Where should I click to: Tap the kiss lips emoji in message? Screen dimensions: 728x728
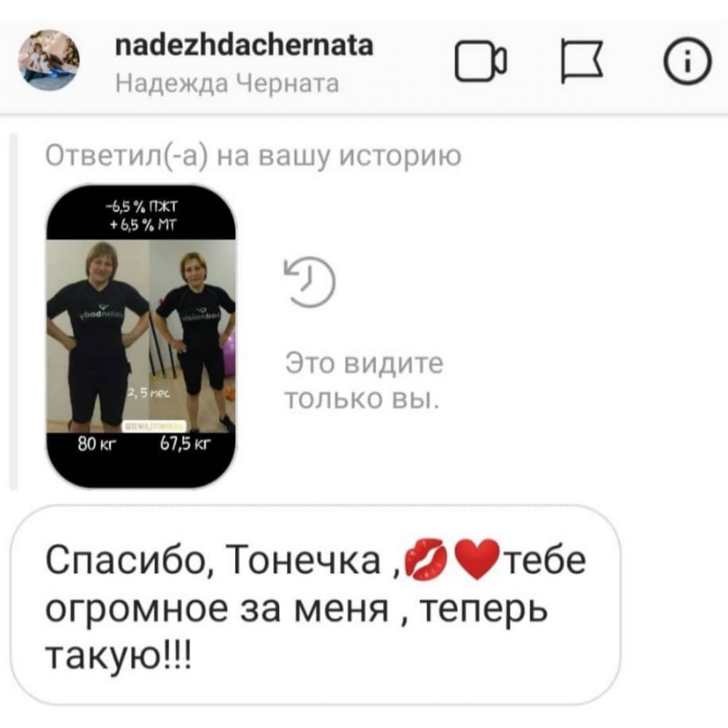pyautogui.click(x=426, y=559)
